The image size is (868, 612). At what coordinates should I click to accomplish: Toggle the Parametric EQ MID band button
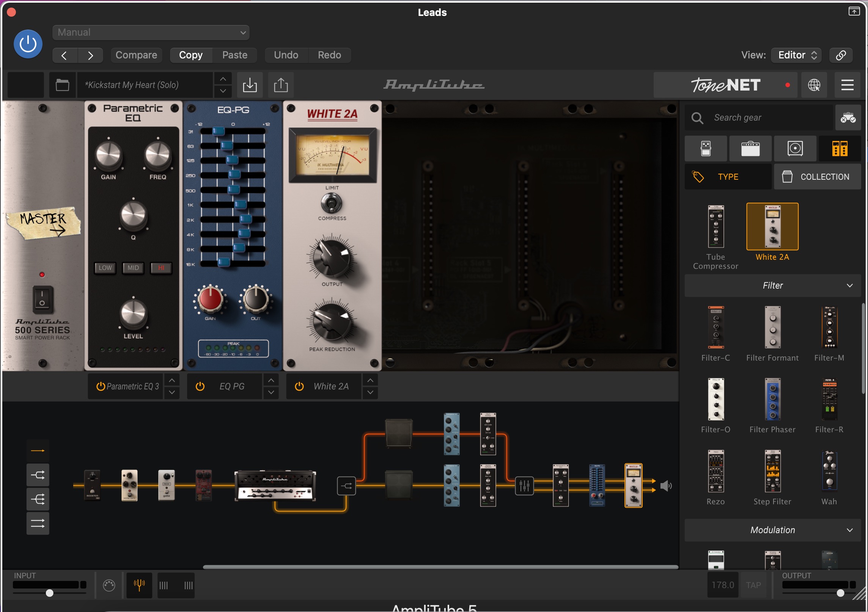click(133, 268)
